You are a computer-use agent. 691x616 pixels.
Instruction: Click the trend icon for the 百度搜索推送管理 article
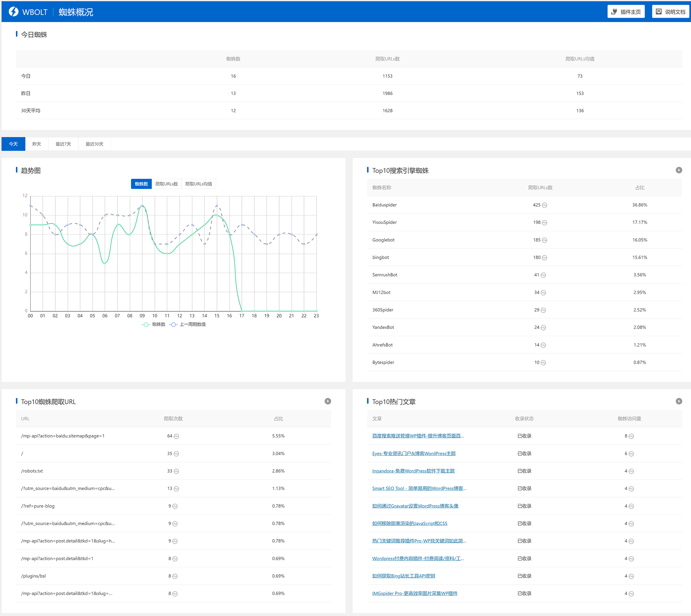click(x=631, y=436)
